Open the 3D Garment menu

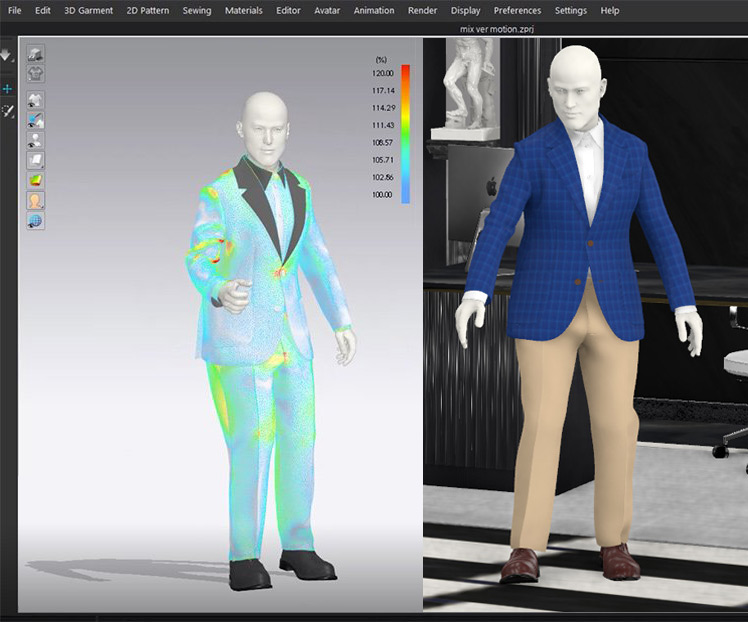click(89, 10)
